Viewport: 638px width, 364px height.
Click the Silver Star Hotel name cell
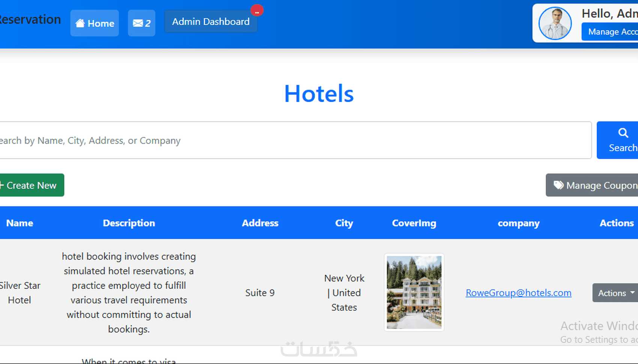(20, 293)
